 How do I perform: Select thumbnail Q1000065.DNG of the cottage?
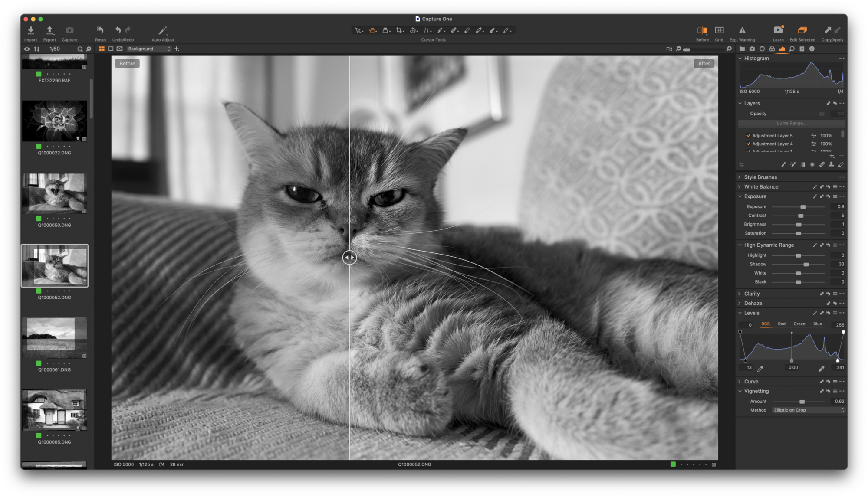click(x=55, y=410)
